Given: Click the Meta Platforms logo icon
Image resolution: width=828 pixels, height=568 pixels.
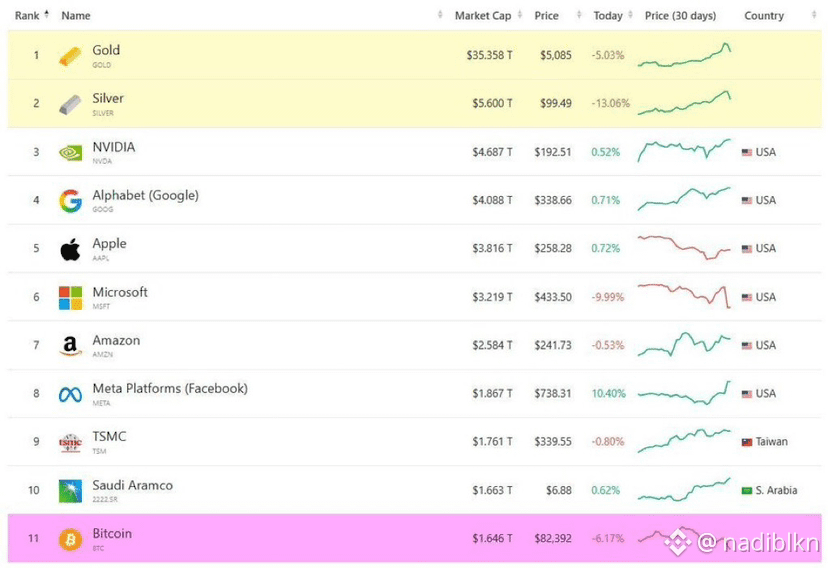Looking at the screenshot, I should (x=70, y=394).
